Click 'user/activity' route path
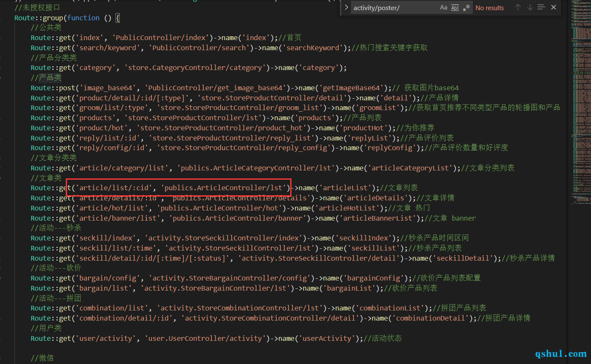 pyautogui.click(x=106, y=338)
